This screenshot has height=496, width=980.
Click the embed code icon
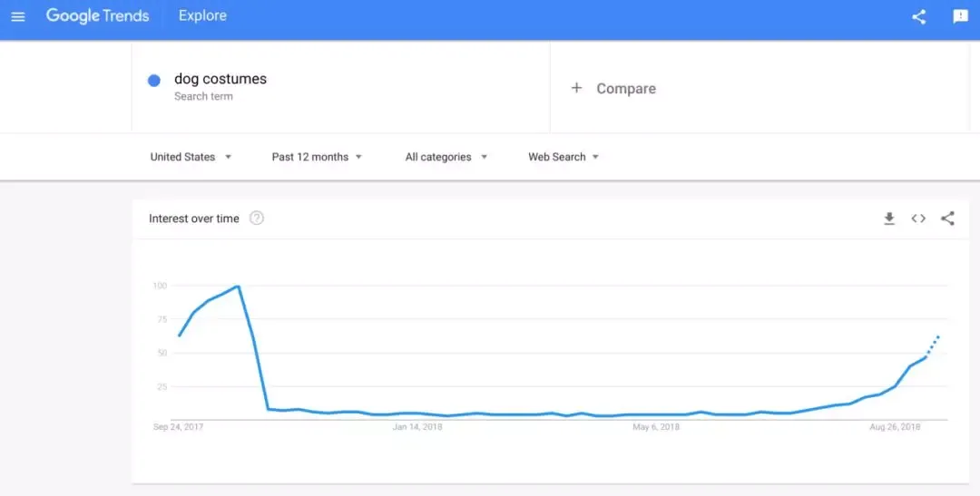(x=918, y=218)
